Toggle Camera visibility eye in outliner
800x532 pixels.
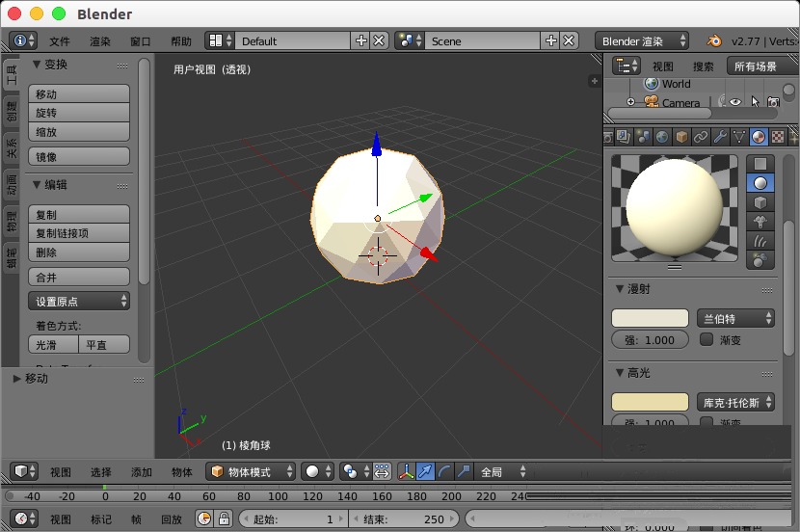tap(734, 102)
